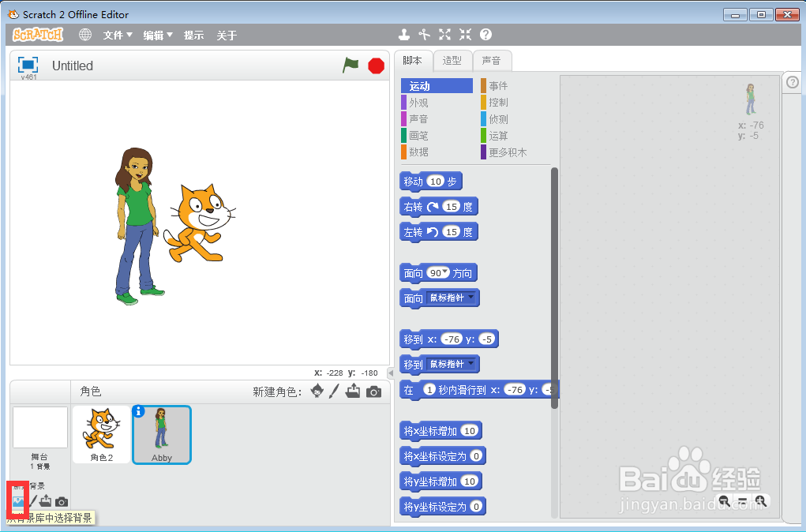
Task: Select the Grow sprite tool
Action: [x=444, y=35]
